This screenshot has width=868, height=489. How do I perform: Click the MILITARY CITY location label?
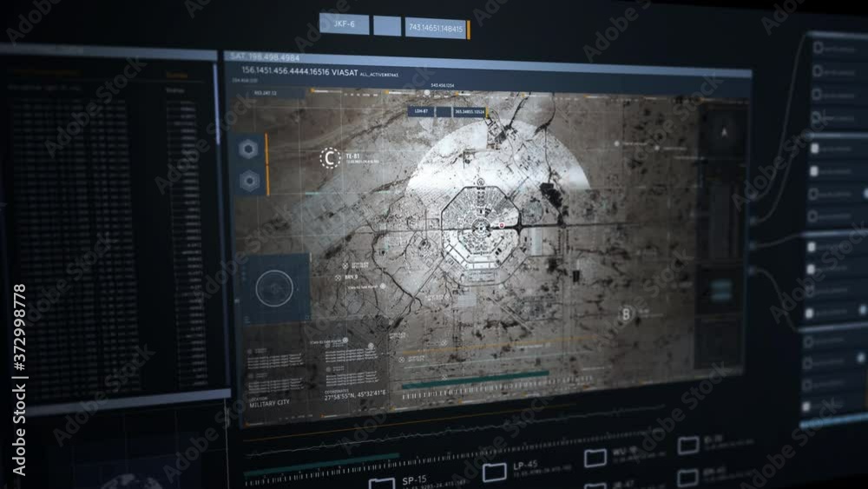coord(269,403)
